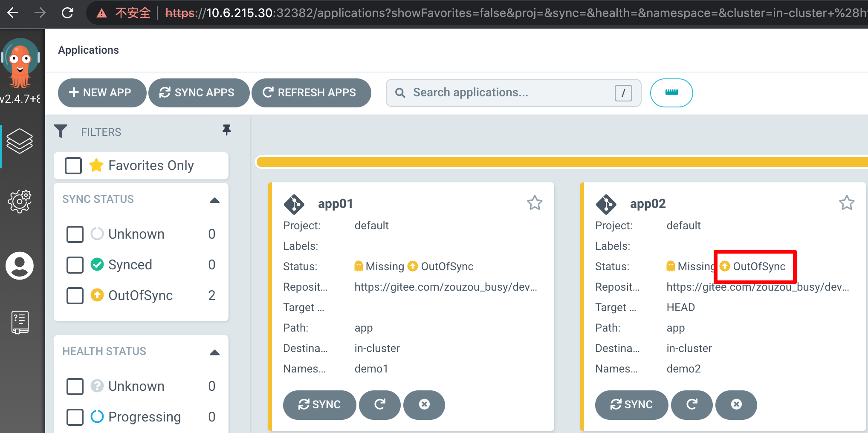Viewport: 868px width, 433px height.
Task: Check the Progressing filter checkbox
Action: point(75,417)
